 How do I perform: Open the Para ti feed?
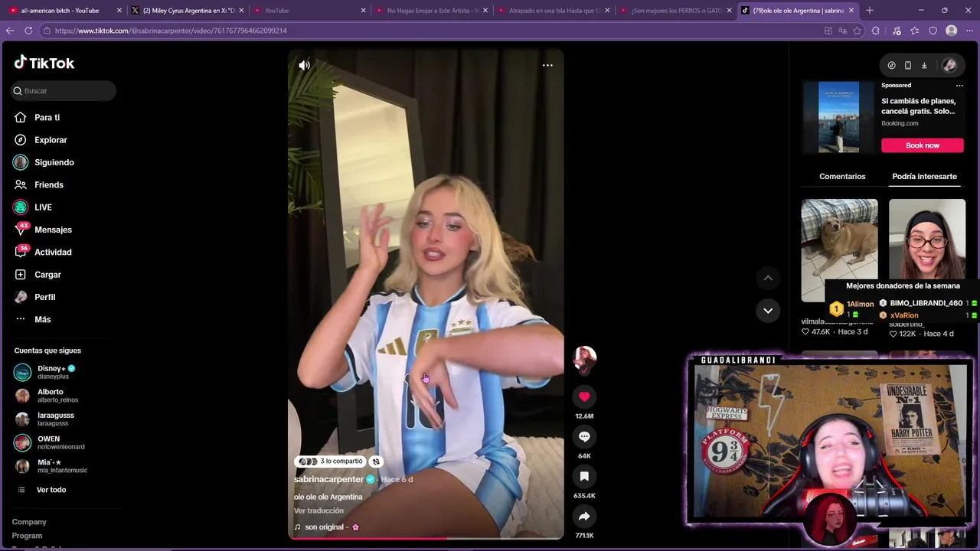[x=47, y=117]
